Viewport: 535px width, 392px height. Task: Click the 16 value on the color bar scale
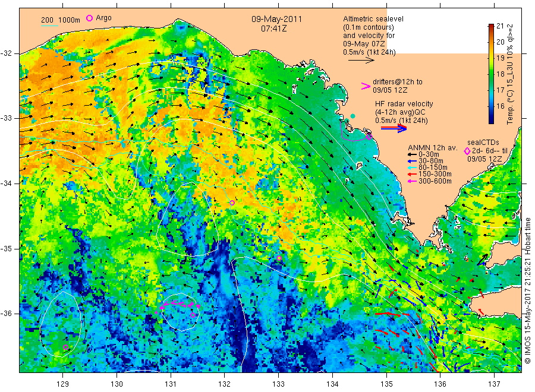point(500,106)
